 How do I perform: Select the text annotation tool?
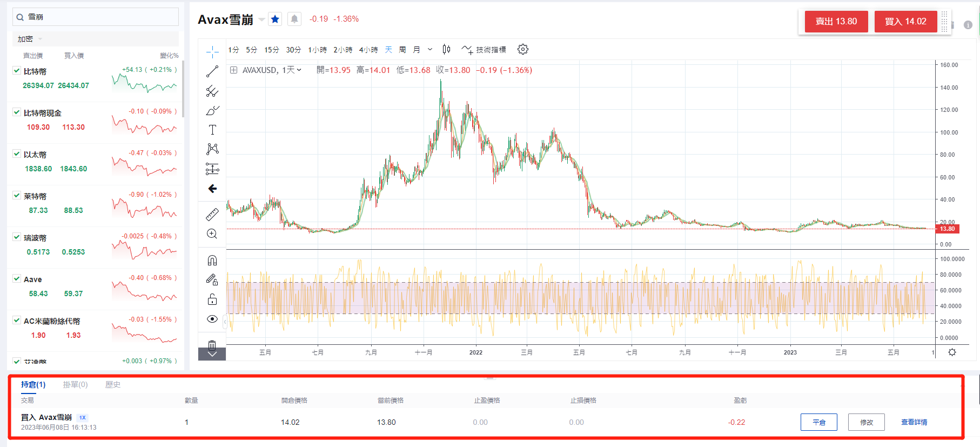212,130
